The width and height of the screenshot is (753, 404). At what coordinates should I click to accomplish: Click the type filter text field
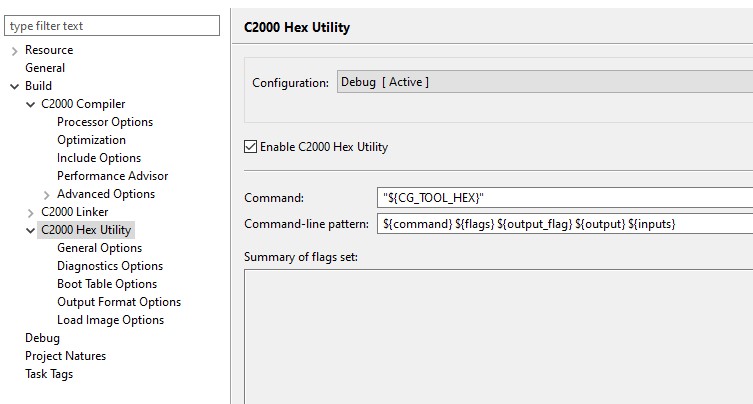click(112, 25)
